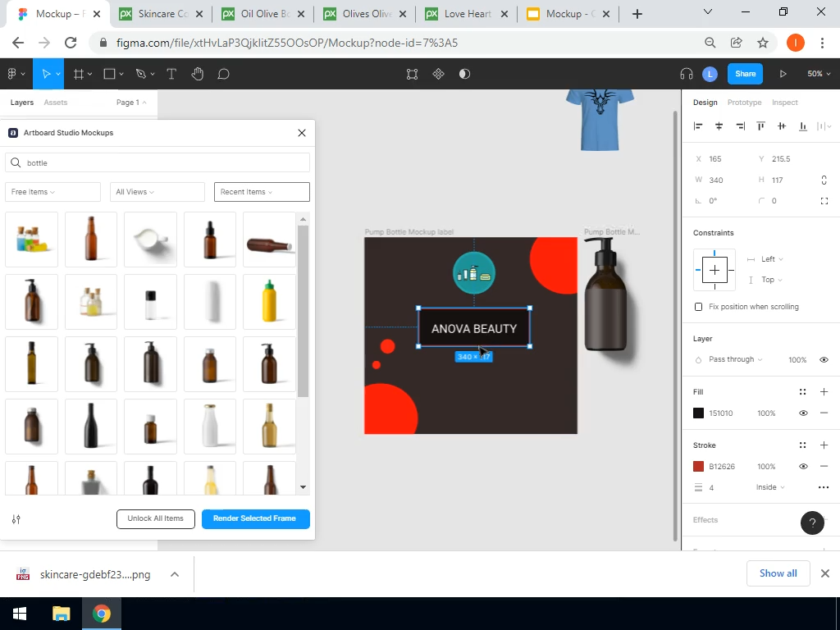
Task: Hide the Fill color visibility
Action: point(803,413)
